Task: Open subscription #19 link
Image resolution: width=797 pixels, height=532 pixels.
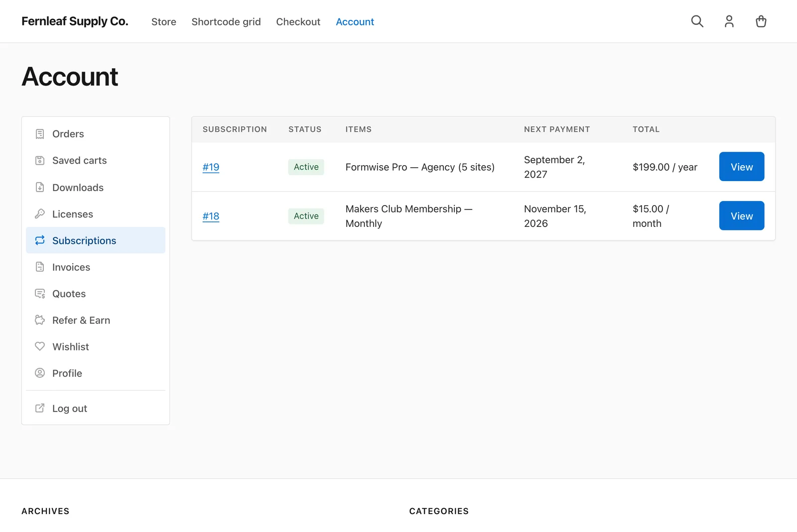Action: point(211,167)
